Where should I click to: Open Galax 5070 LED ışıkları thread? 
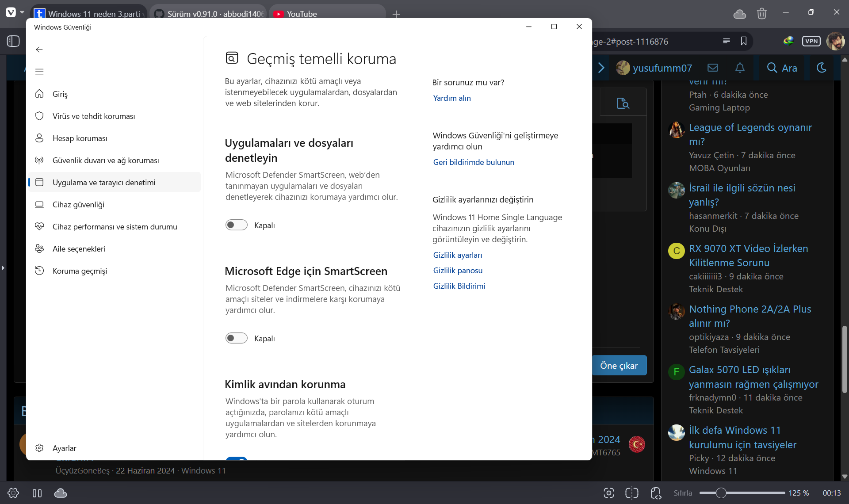(753, 377)
